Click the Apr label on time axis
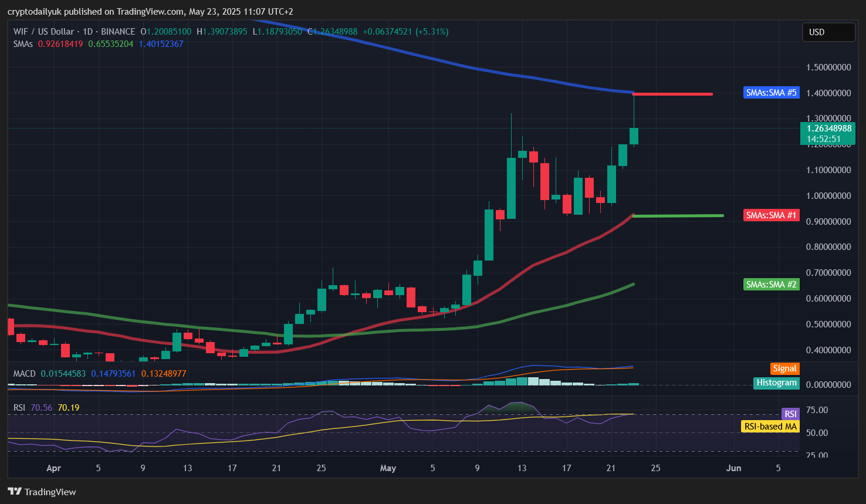 [53, 468]
